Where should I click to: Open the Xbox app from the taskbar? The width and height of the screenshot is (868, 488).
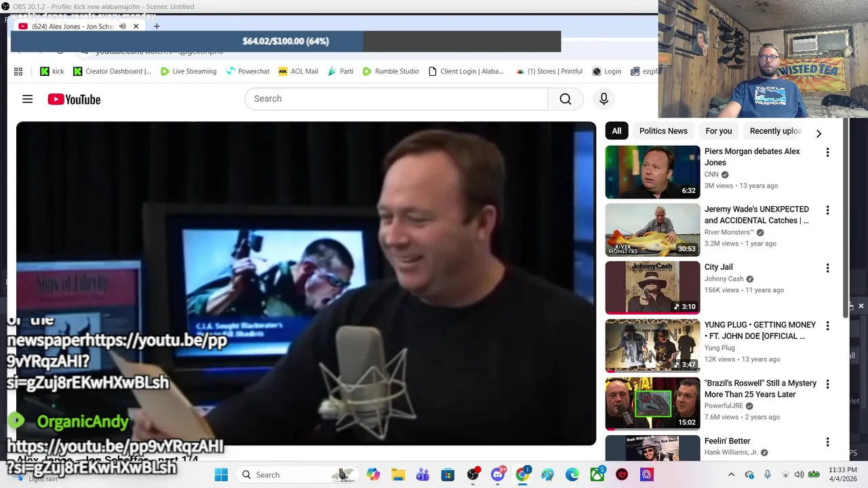pyautogui.click(x=597, y=474)
